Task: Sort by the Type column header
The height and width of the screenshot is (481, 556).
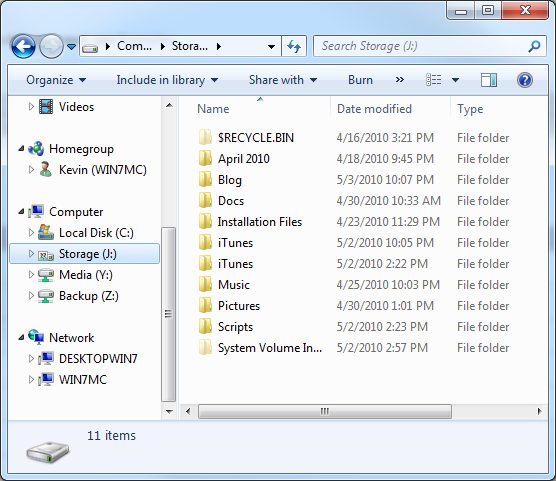Action: (x=470, y=109)
